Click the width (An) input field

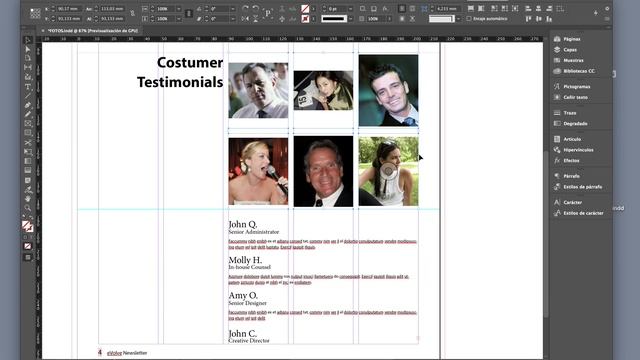(111, 9)
